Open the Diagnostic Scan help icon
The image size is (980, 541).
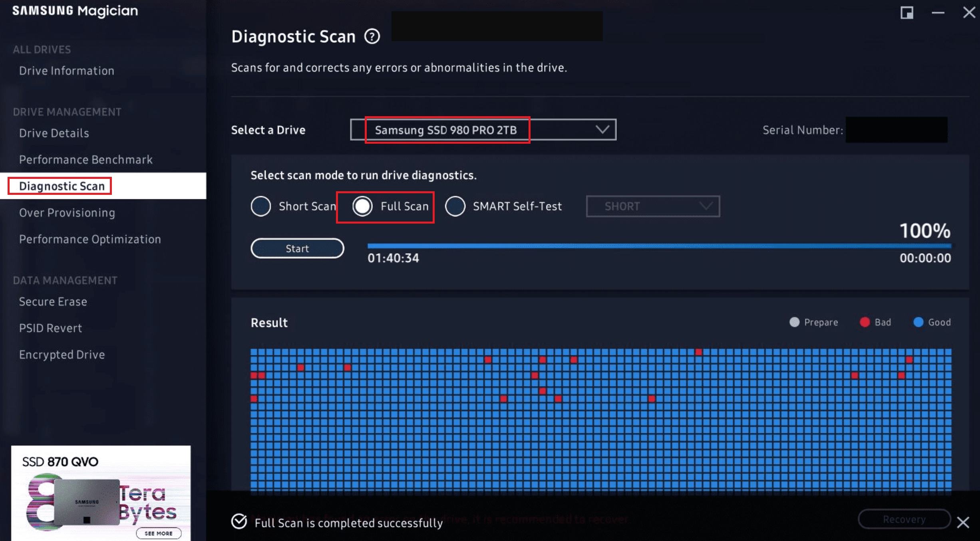pos(372,37)
